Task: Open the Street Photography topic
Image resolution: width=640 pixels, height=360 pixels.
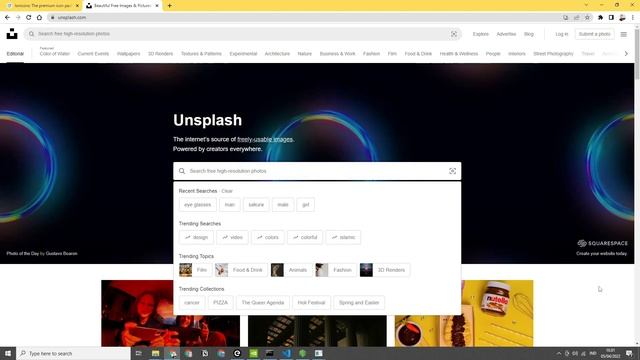Action: [x=553, y=53]
